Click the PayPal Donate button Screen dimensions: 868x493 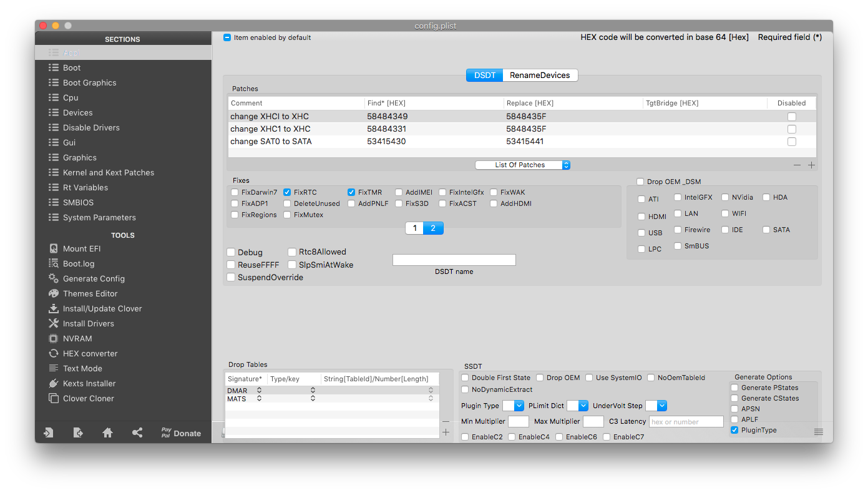[x=181, y=432]
